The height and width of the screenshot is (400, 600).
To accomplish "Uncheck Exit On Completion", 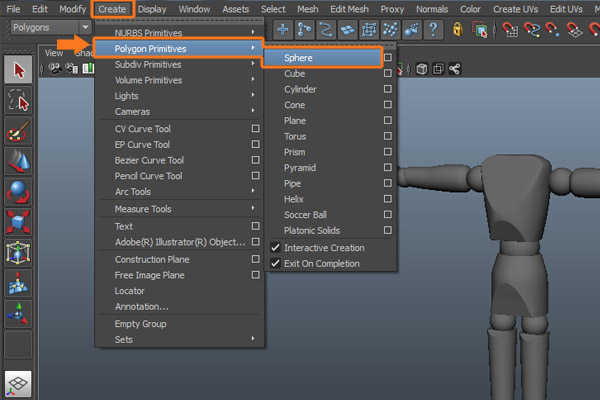I will (x=321, y=264).
